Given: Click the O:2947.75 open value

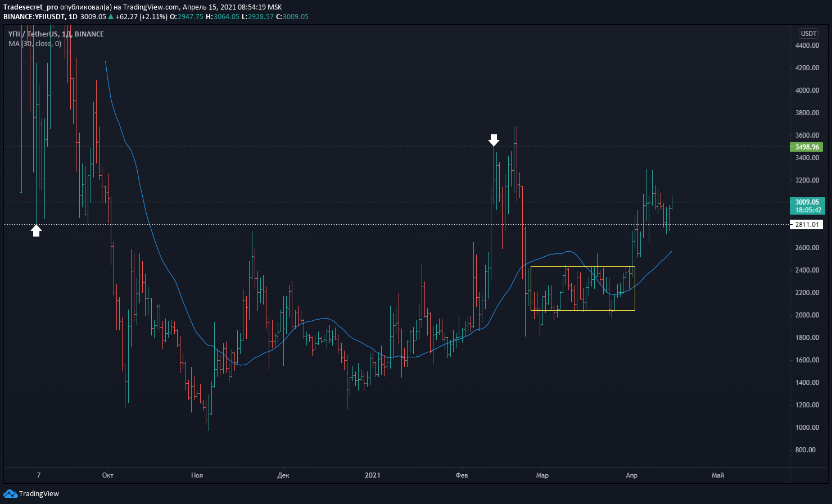Looking at the screenshot, I should point(187,17).
